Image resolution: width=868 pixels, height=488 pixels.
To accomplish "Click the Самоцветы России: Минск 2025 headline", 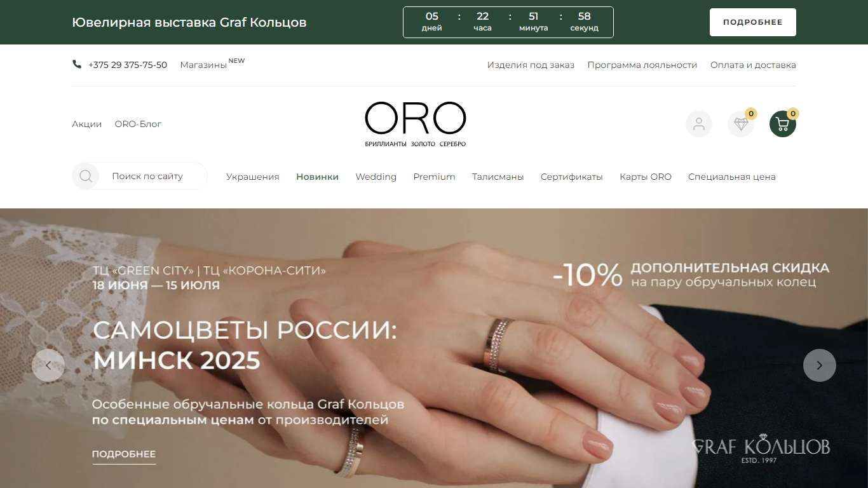I will (245, 345).
